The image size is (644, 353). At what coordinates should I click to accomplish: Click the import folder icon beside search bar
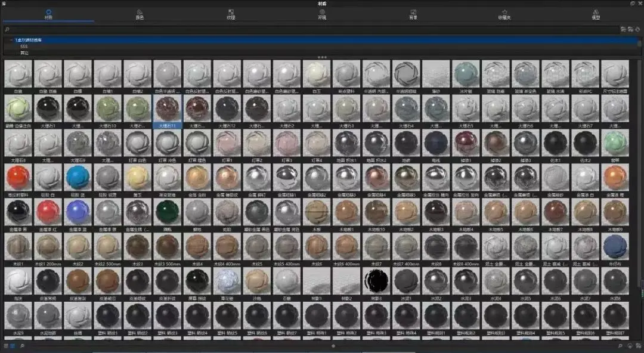[x=624, y=29]
